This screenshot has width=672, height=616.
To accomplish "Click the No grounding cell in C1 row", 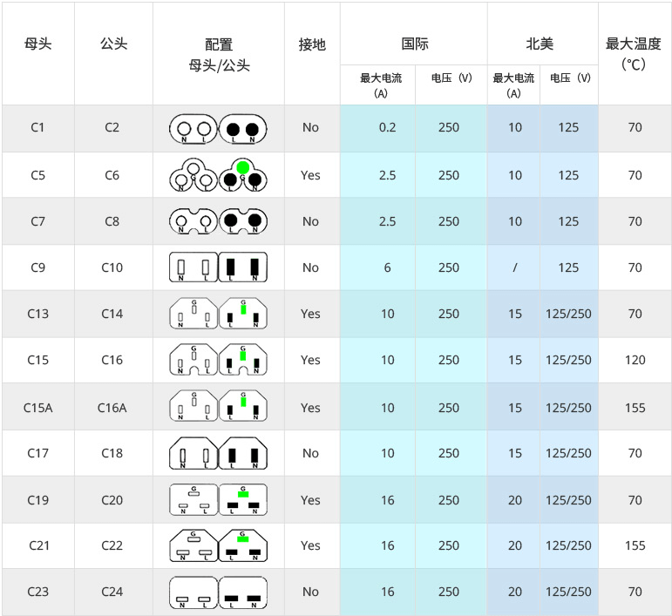I will 310,127.
